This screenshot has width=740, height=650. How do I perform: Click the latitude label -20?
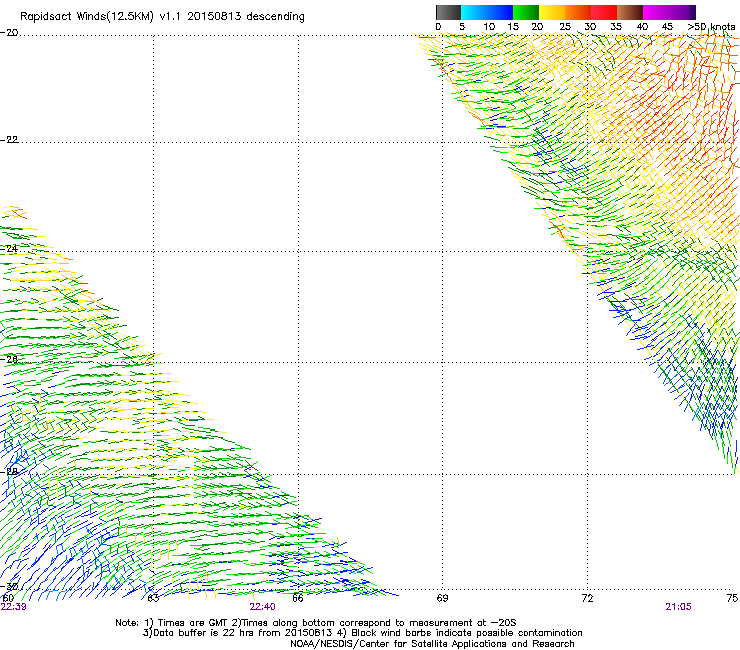pyautogui.click(x=9, y=33)
